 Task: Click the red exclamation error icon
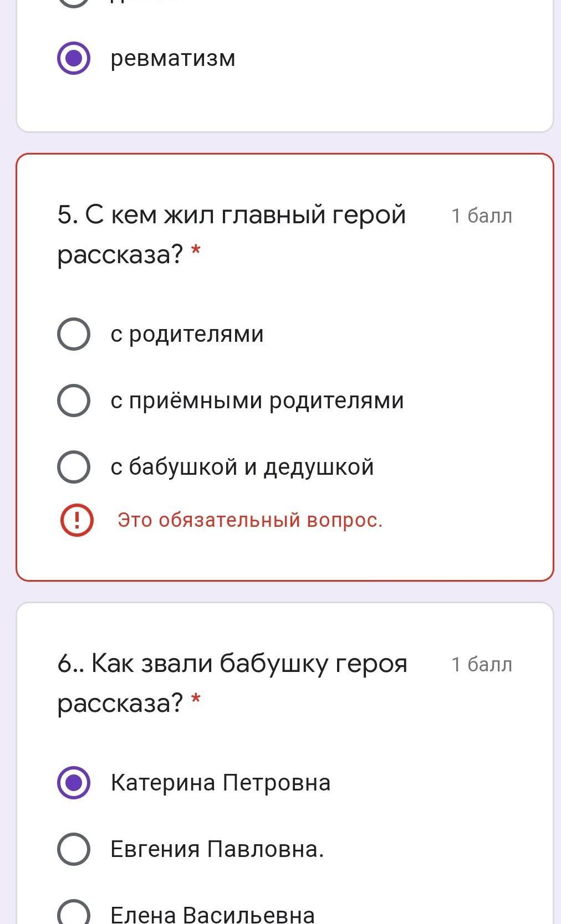76,520
